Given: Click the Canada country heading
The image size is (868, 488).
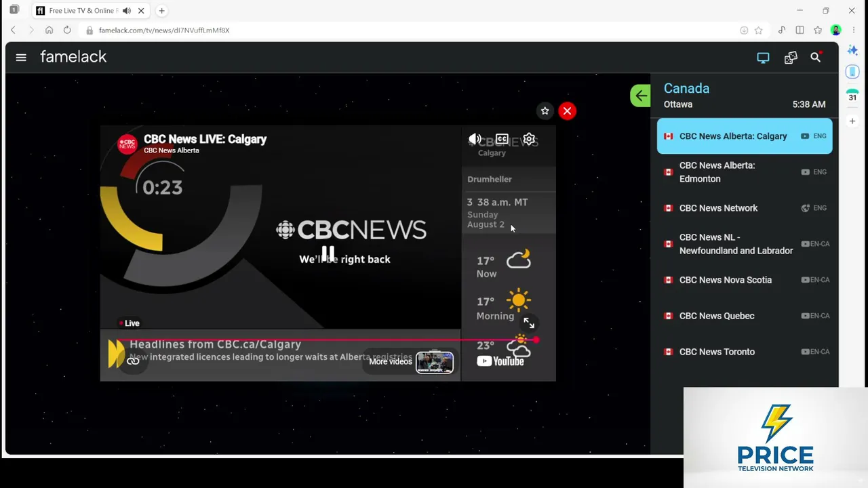Looking at the screenshot, I should 686,88.
